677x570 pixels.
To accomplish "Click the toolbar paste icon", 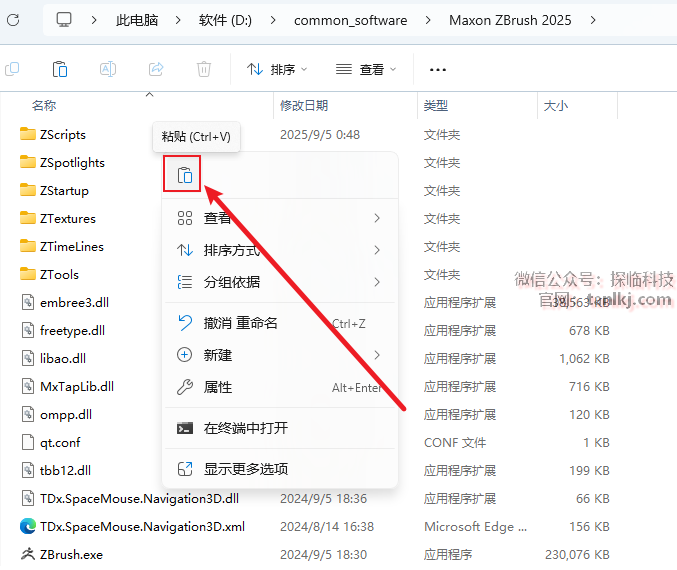I will tap(60, 69).
